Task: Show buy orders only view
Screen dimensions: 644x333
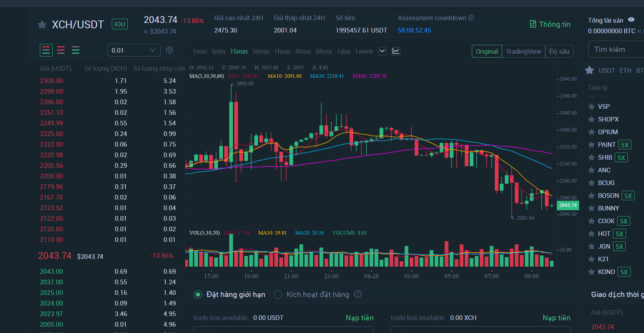Action: pyautogui.click(x=76, y=50)
